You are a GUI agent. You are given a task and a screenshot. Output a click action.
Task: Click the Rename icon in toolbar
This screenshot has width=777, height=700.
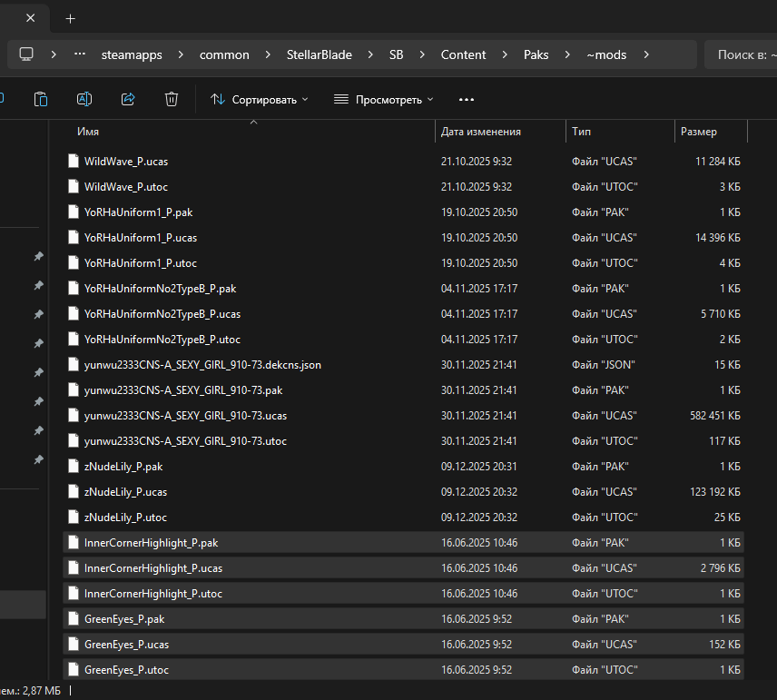click(84, 99)
